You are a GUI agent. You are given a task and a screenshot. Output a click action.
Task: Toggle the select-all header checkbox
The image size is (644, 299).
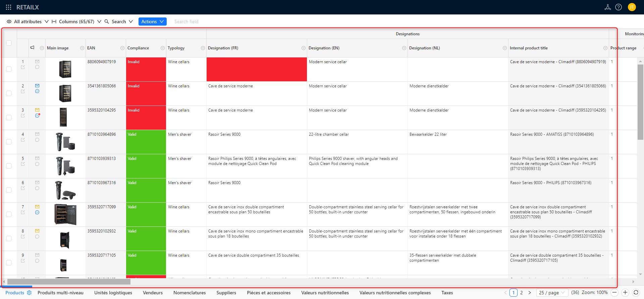tap(9, 43)
